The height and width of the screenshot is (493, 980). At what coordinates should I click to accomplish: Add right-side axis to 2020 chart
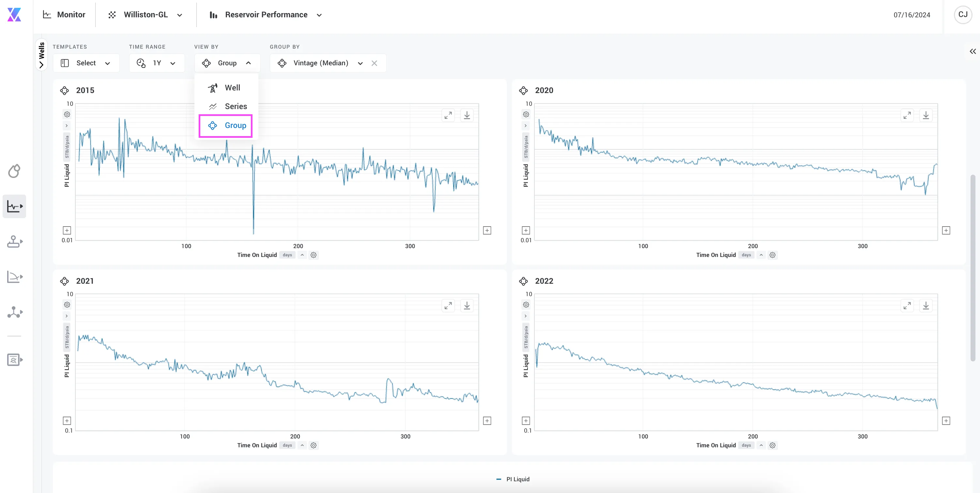pyautogui.click(x=946, y=230)
